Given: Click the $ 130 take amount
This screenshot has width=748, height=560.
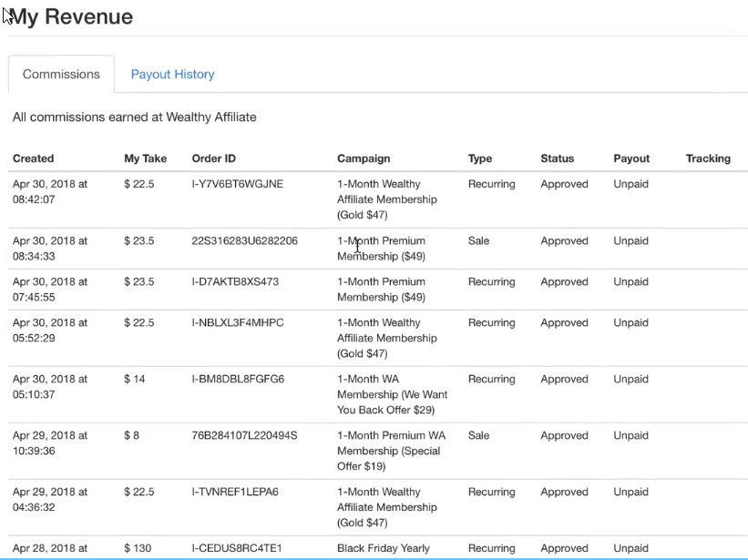Looking at the screenshot, I should click(x=138, y=548).
